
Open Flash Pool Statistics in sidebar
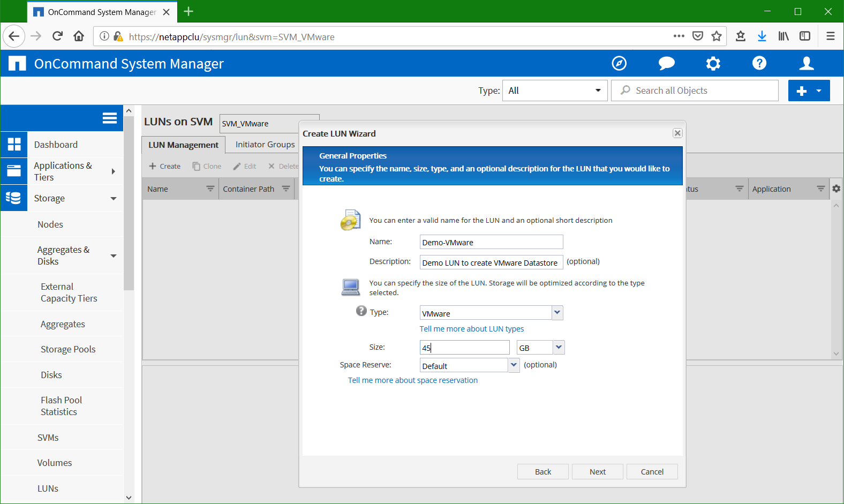(61, 406)
